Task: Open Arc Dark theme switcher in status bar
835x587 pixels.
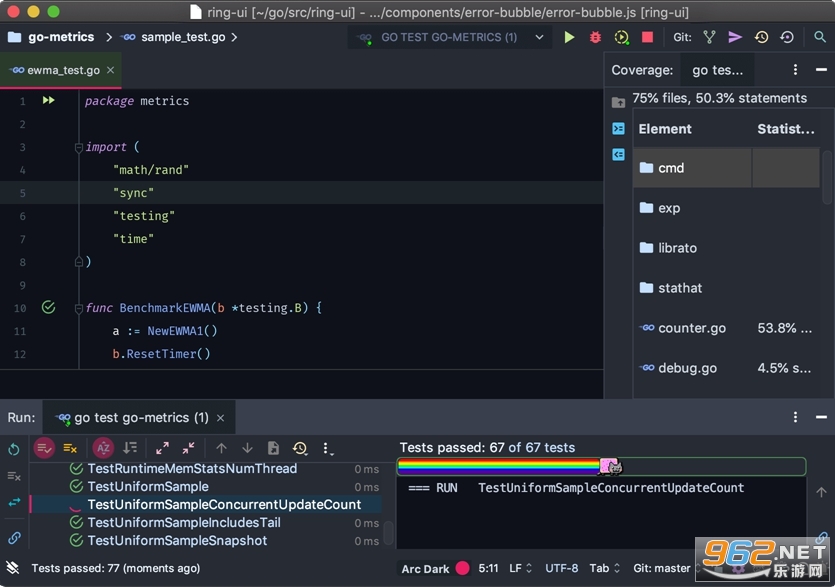Action: tap(435, 568)
